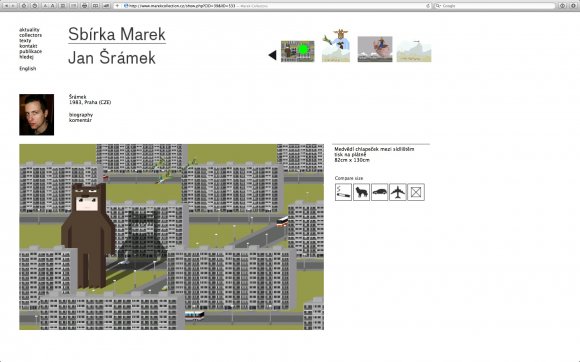
Task: Compare size with the car icon
Action: [x=380, y=192]
